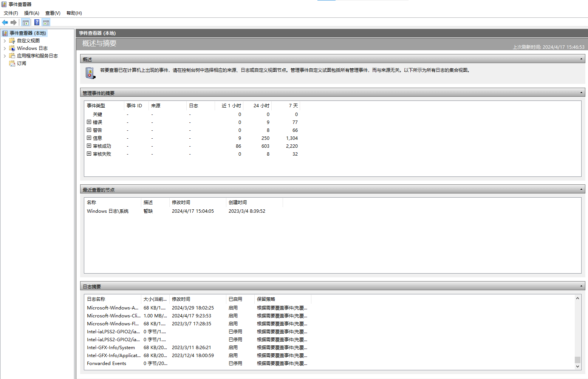
Task: Sort by the 24 小时 column header
Action: 261,106
